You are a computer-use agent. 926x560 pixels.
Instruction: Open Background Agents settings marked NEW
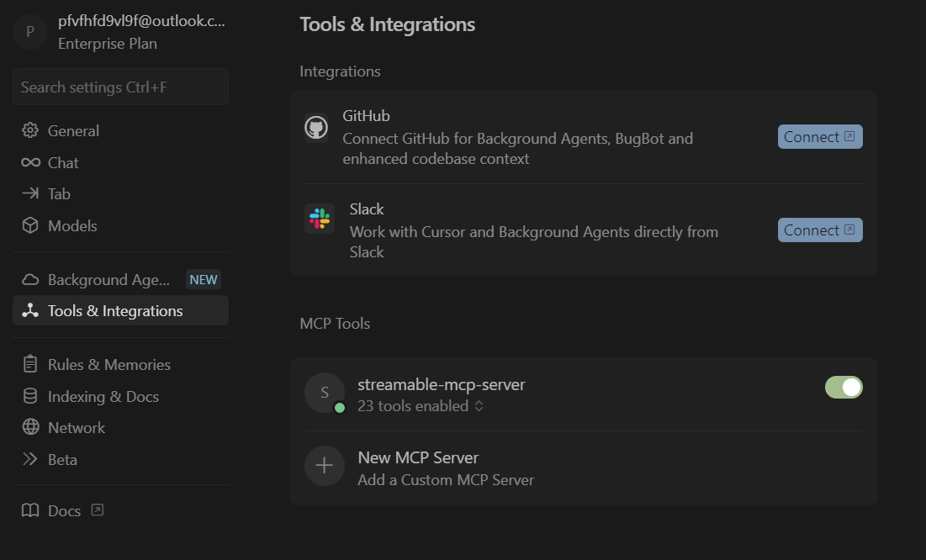coord(108,279)
